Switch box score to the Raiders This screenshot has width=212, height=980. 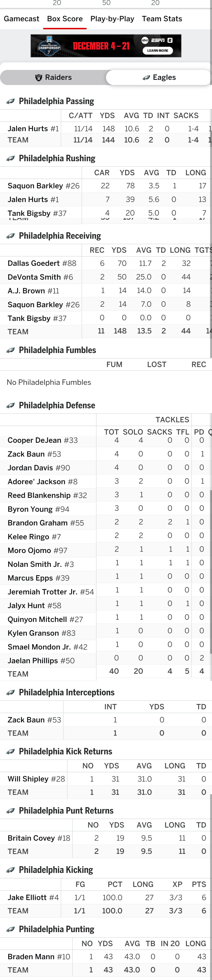coord(53,77)
